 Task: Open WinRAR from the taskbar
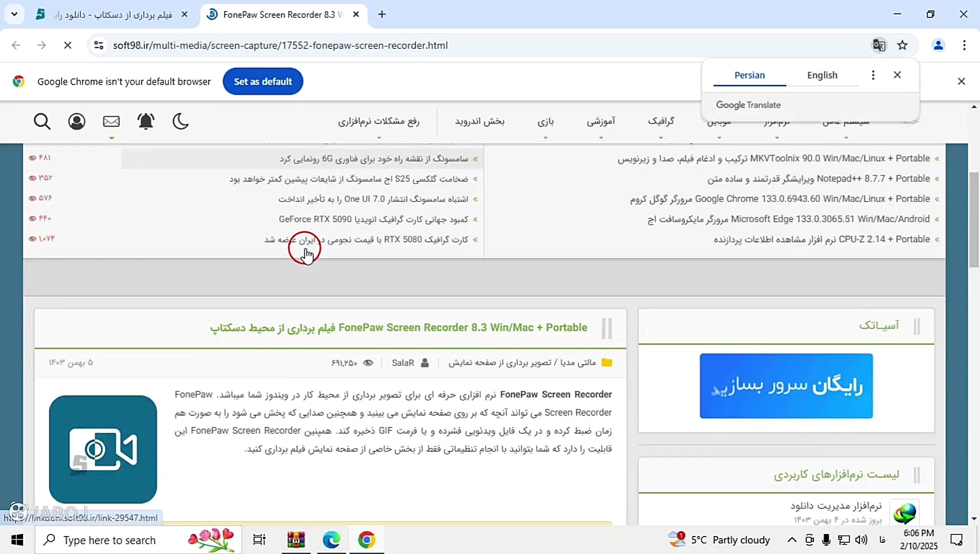pos(296,540)
